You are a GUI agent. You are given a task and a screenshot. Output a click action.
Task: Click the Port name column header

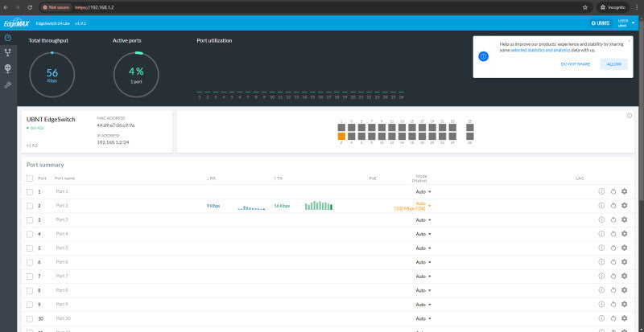[64, 178]
